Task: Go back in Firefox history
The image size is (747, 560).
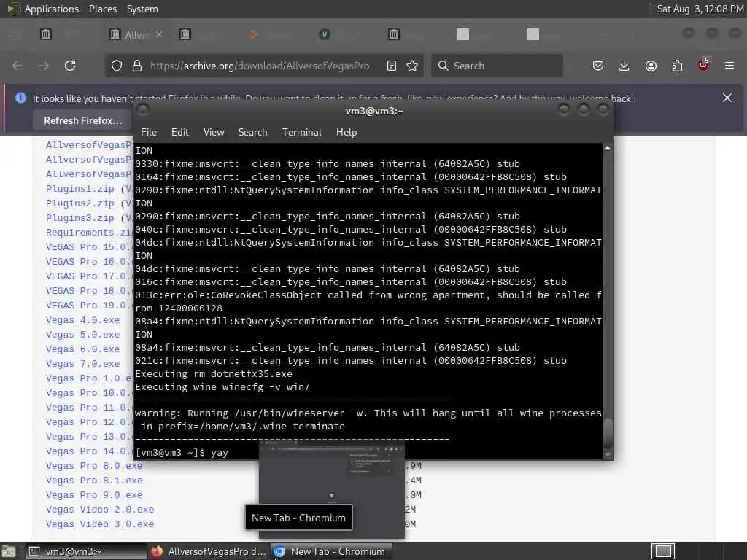Action: 18,66
